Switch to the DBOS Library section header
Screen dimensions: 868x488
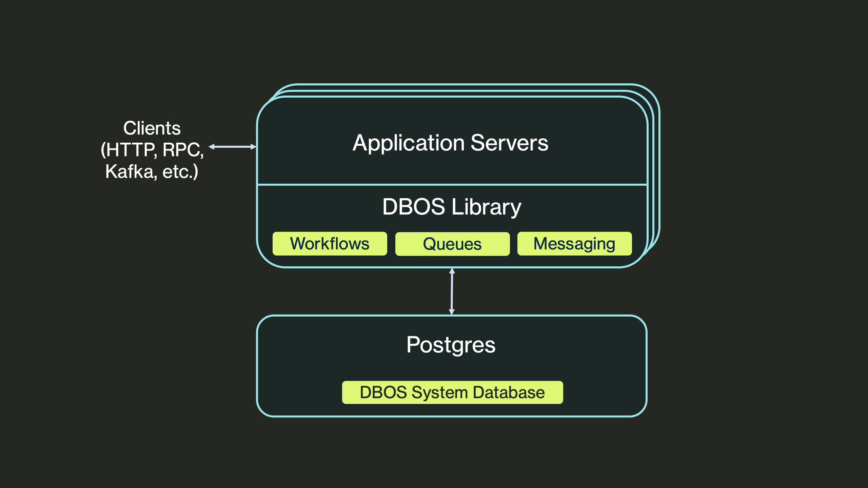tap(451, 207)
